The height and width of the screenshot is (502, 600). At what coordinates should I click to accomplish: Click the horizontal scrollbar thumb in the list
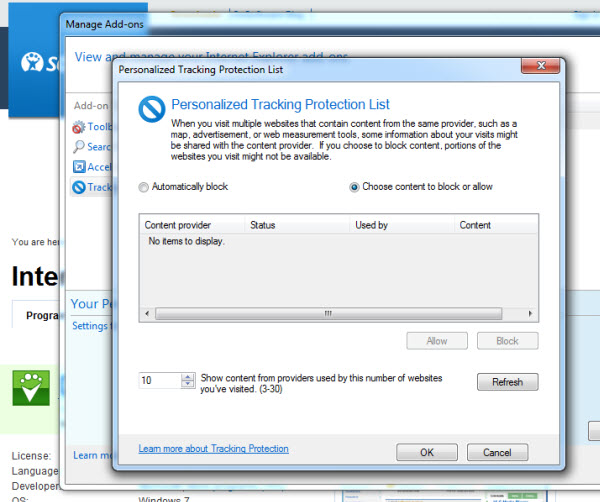[x=328, y=313]
